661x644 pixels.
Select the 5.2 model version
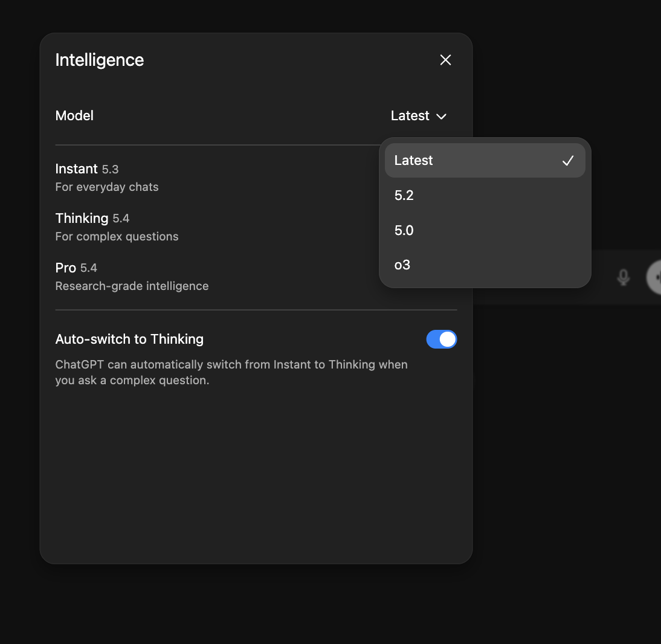(x=404, y=195)
